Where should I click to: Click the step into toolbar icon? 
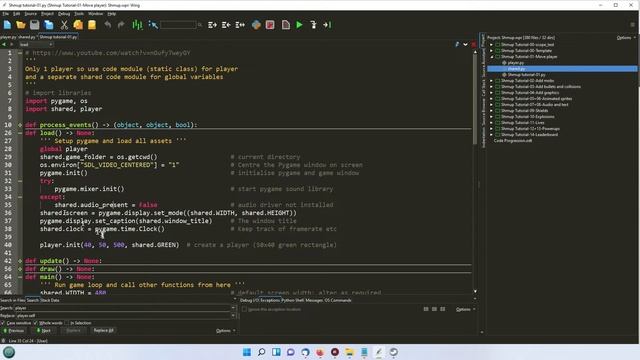(x=313, y=25)
